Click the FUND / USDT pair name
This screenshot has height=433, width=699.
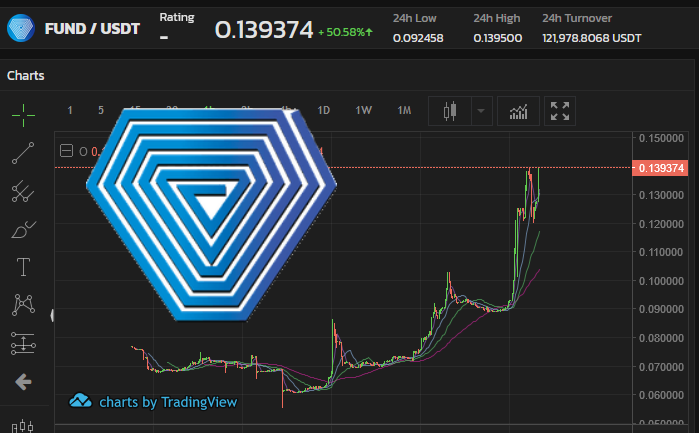click(92, 29)
